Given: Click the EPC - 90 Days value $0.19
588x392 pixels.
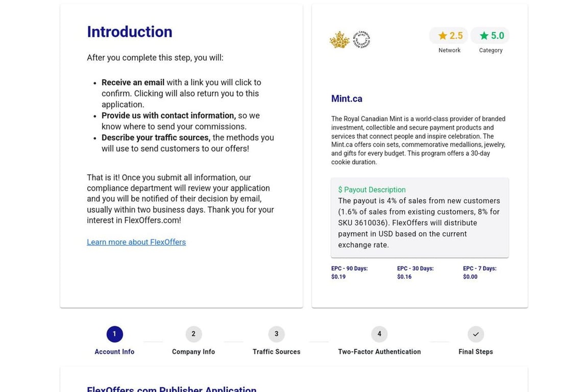Looking at the screenshot, I should tap(338, 277).
